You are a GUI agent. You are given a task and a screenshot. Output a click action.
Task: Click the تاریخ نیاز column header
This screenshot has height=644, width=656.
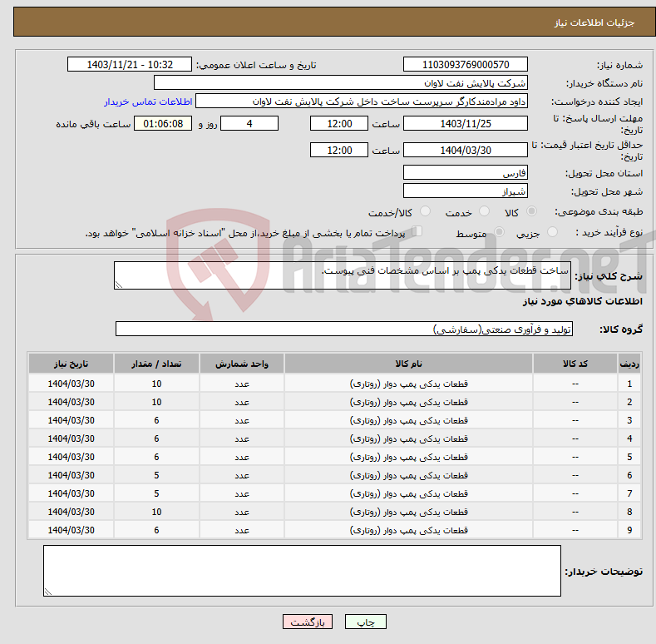[71, 364]
